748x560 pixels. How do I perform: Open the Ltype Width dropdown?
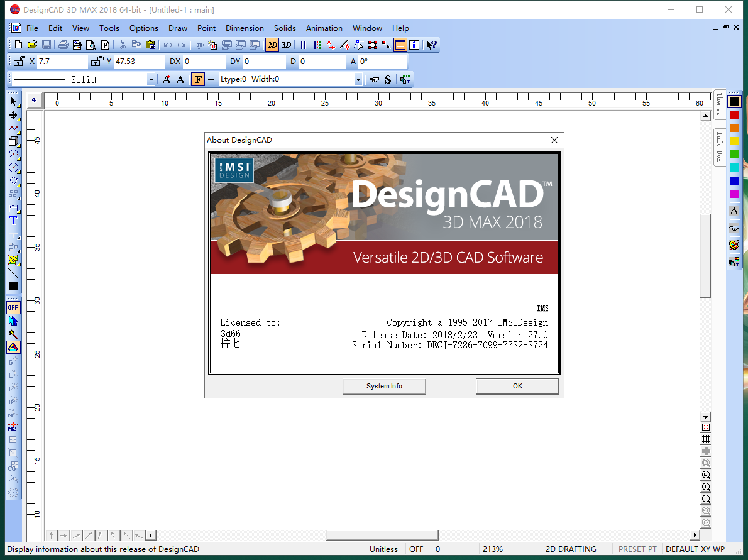tap(358, 79)
